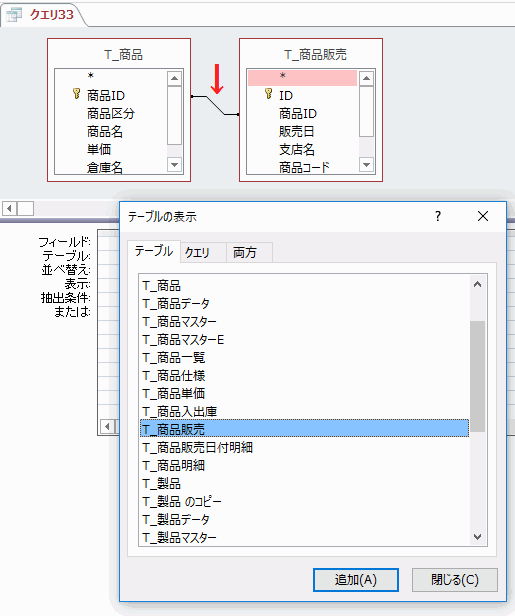Select T_商品マスターE in the list

pos(304,339)
